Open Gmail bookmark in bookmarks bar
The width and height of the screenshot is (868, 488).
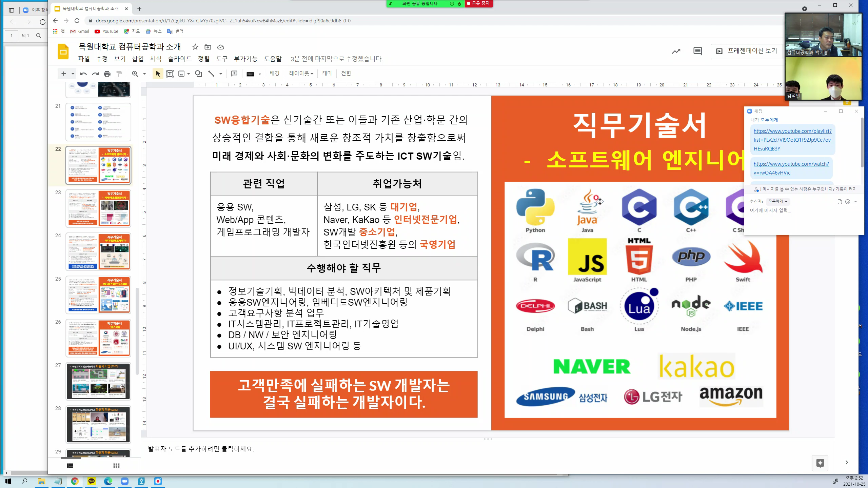80,31
